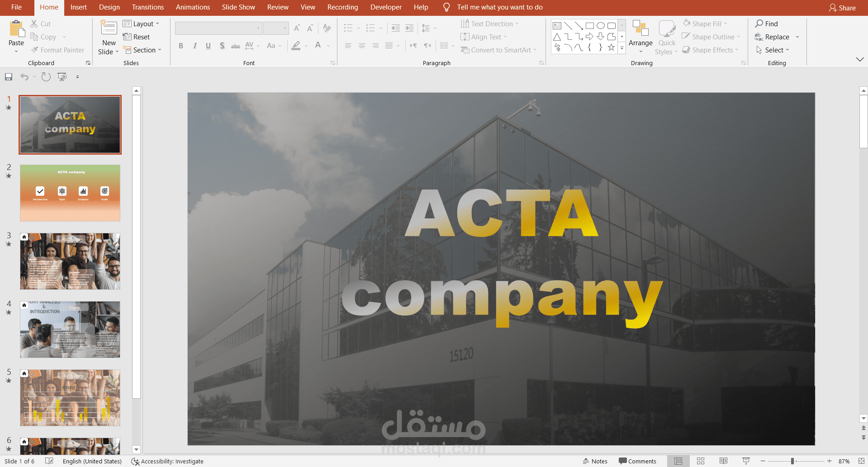Toggle text Shadow formatting
The image size is (868, 467).
click(222, 46)
